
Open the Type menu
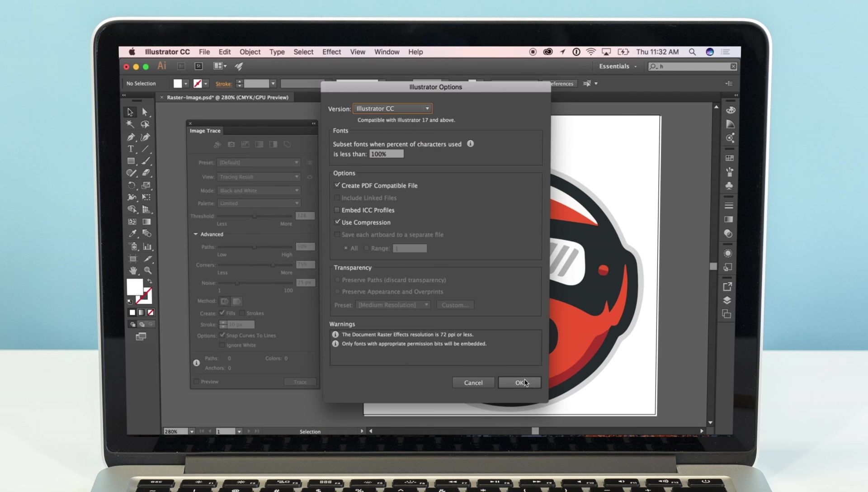277,52
